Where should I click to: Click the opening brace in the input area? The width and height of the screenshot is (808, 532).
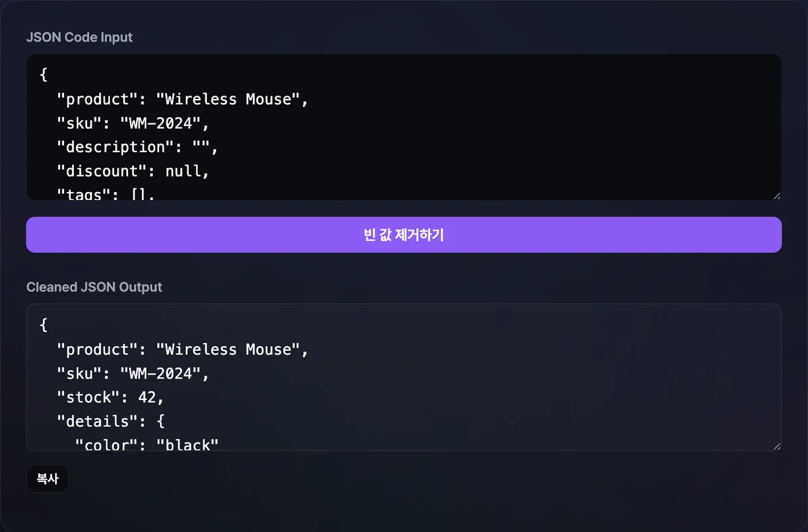44,75
